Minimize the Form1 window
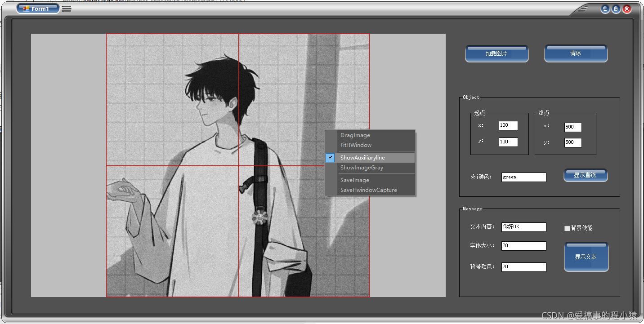 tap(605, 9)
